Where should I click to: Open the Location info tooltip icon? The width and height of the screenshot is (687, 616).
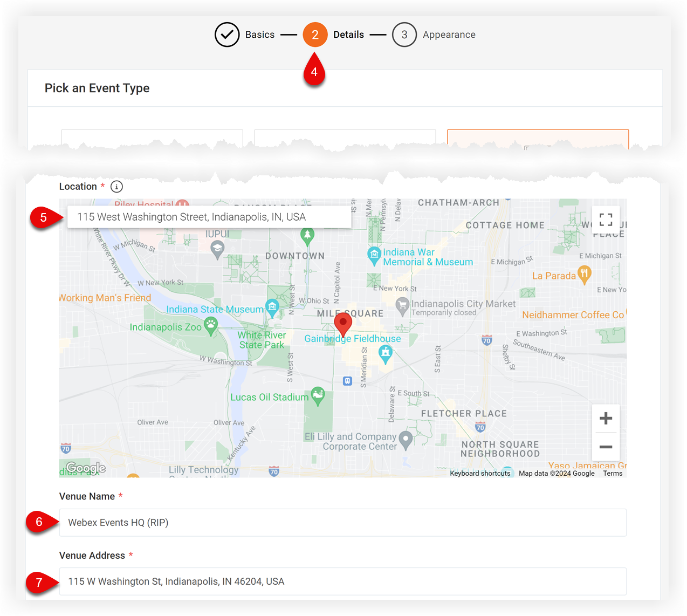pos(116,187)
